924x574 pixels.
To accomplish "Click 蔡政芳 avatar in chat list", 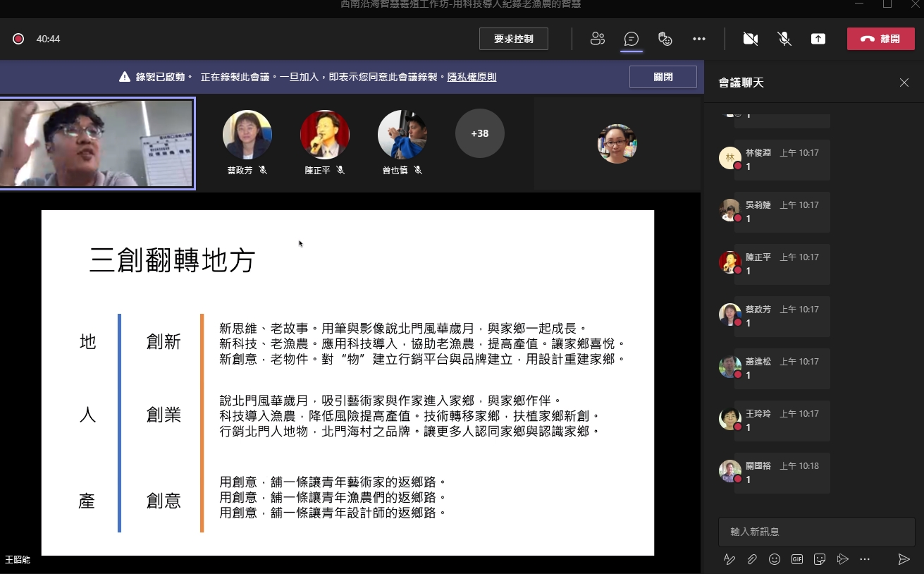I will [729, 315].
